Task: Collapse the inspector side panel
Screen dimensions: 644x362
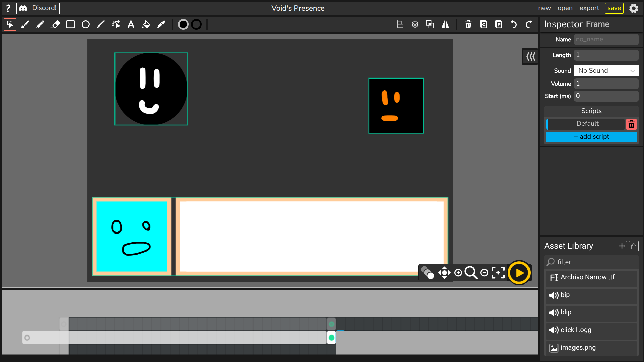Action: [x=531, y=57]
